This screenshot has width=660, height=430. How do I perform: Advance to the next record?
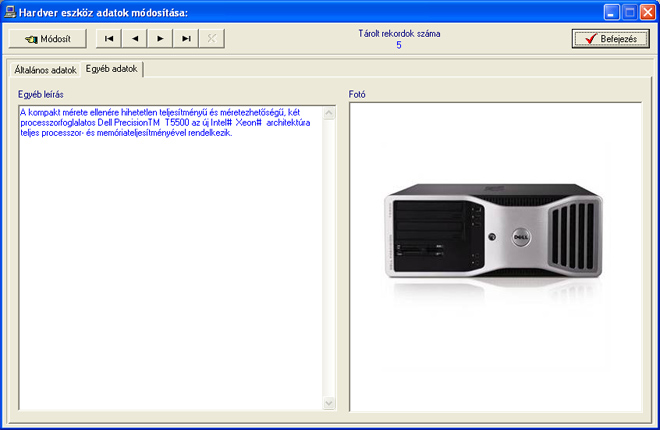click(x=160, y=39)
